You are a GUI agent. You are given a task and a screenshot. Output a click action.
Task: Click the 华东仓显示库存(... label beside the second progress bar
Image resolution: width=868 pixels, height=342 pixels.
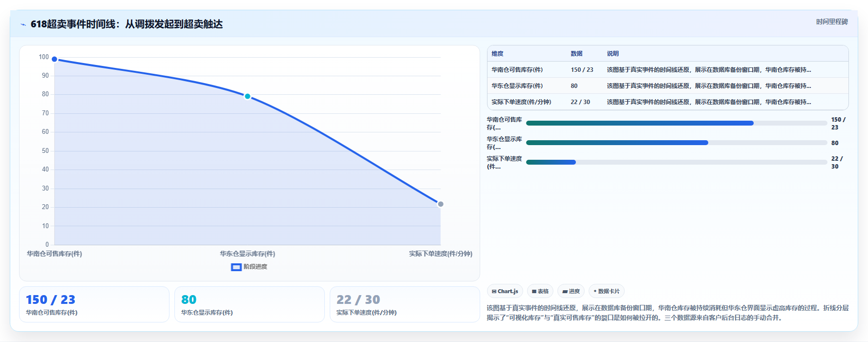coord(504,143)
